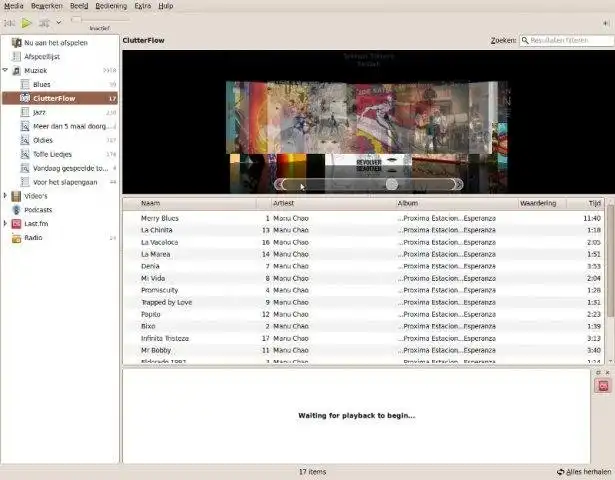This screenshot has width=615, height=480.
Task: Click the Last.fm source icon in sidebar
Action: click(x=16, y=224)
